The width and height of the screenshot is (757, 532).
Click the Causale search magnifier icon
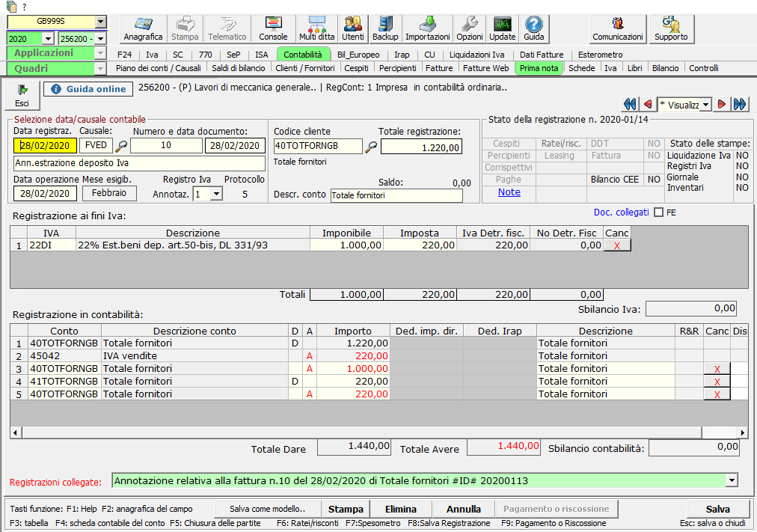(122, 145)
